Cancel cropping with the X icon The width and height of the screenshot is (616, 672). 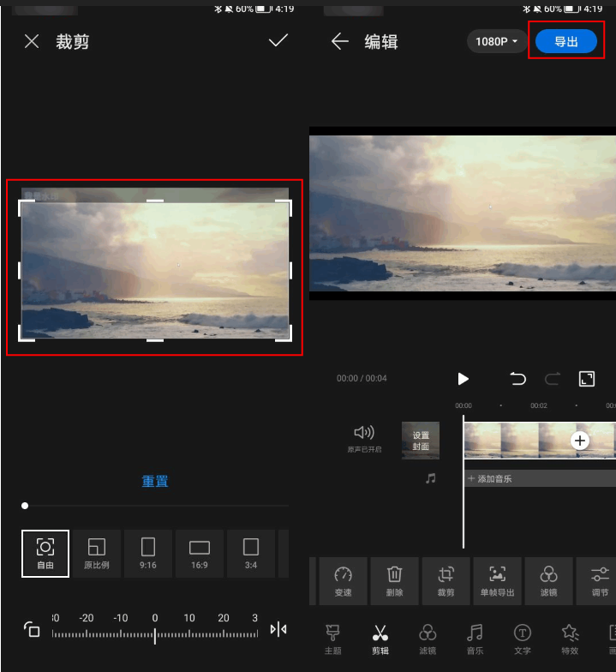(32, 41)
